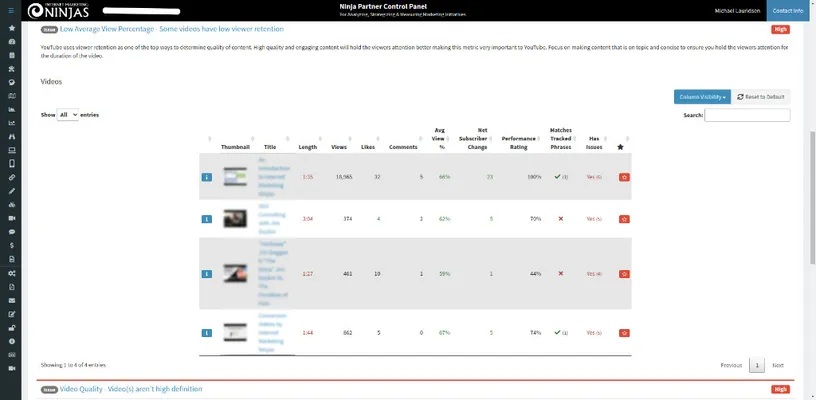Viewport: 816px width, 400px height.
Task: Sort table by Views column header
Action: [x=339, y=147]
